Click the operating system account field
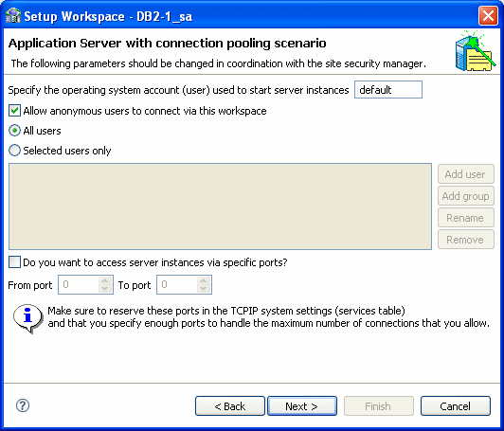504x431 pixels. pyautogui.click(x=388, y=89)
